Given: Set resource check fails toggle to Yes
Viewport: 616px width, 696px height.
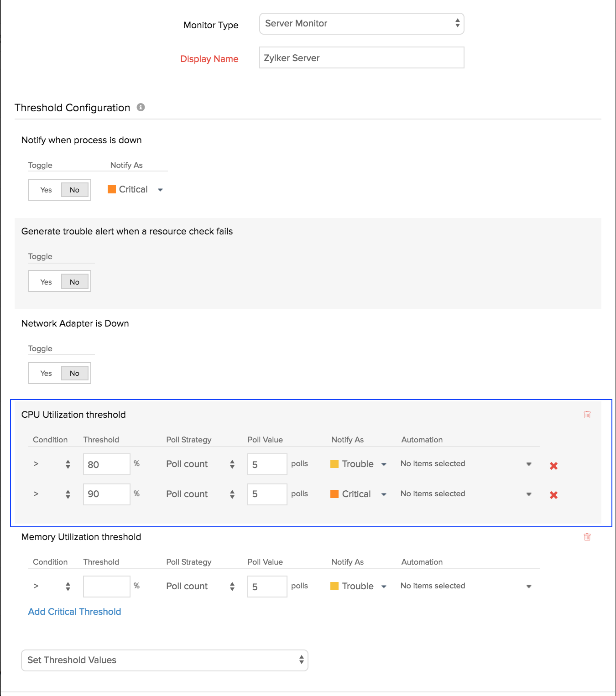Looking at the screenshot, I should point(46,282).
